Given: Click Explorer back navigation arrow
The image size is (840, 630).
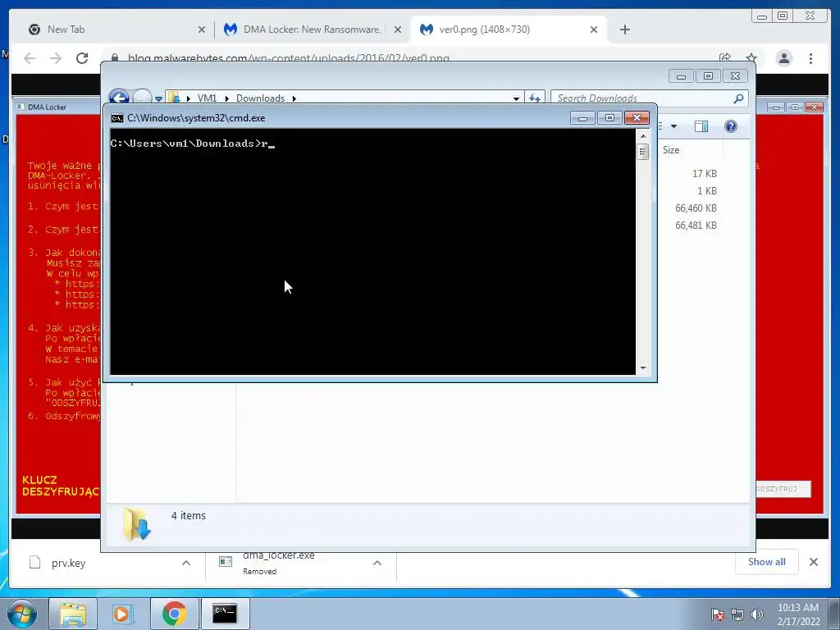Looking at the screenshot, I should (119, 97).
